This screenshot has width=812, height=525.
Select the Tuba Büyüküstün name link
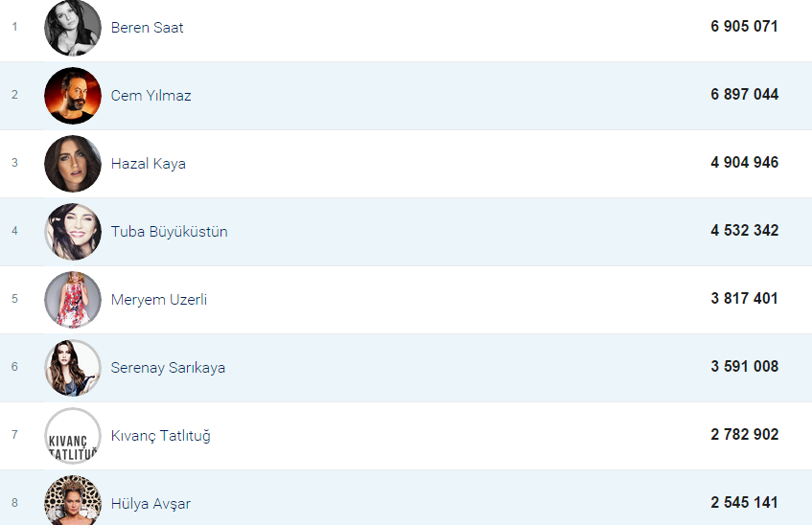click(169, 232)
